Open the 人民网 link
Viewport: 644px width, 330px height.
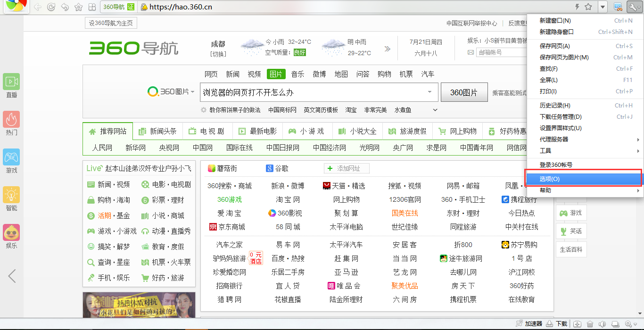click(102, 148)
